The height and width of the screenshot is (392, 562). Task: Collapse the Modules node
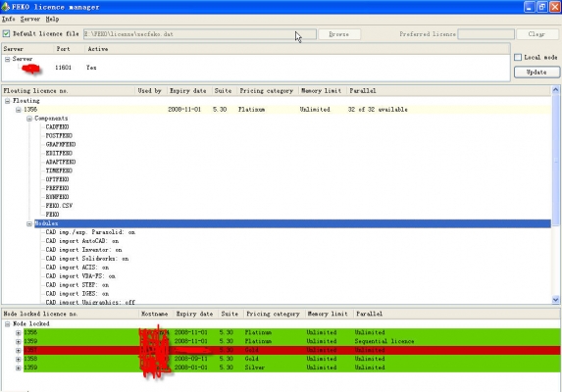29,223
